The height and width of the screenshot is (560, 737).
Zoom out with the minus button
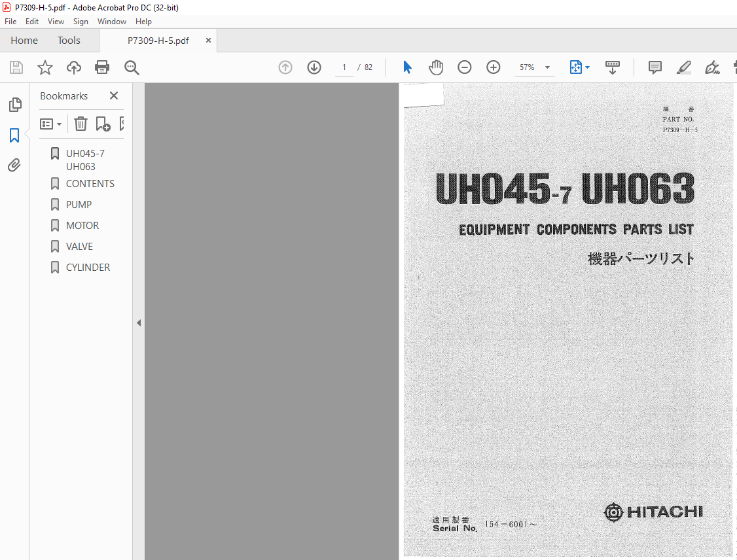464,67
